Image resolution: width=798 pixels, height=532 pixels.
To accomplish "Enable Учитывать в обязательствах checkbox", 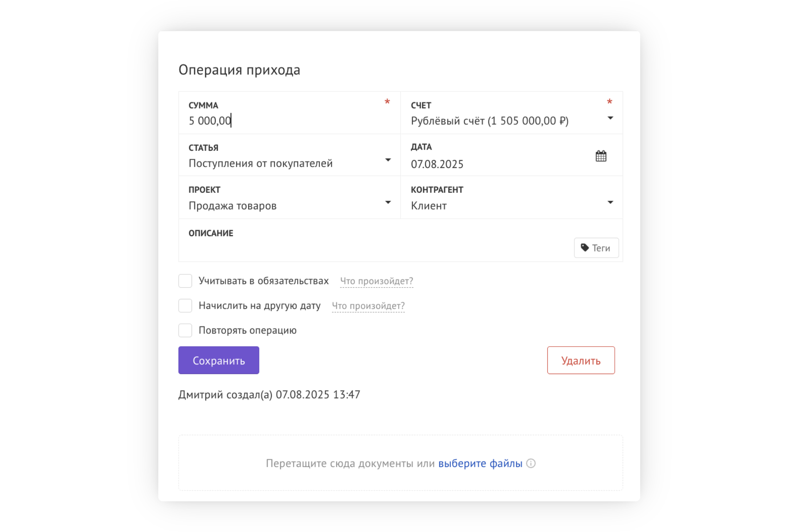I will pos(185,281).
